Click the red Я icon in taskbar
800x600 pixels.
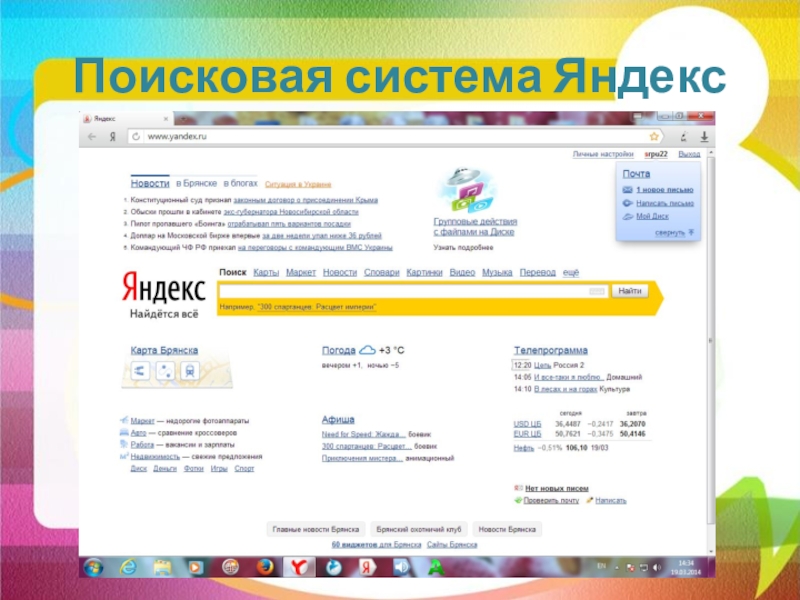click(366, 567)
